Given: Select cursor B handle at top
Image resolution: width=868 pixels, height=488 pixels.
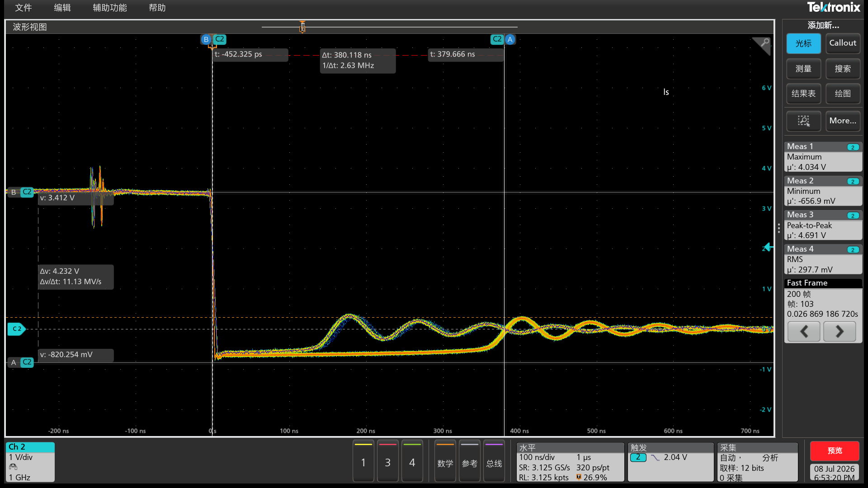Looking at the screenshot, I should [x=206, y=39].
